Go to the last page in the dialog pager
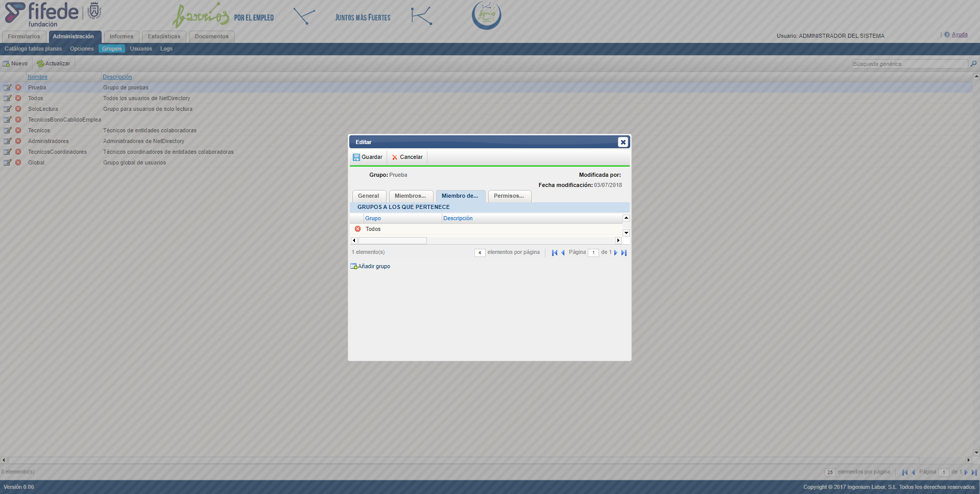Image resolution: width=980 pixels, height=494 pixels. pyautogui.click(x=624, y=252)
